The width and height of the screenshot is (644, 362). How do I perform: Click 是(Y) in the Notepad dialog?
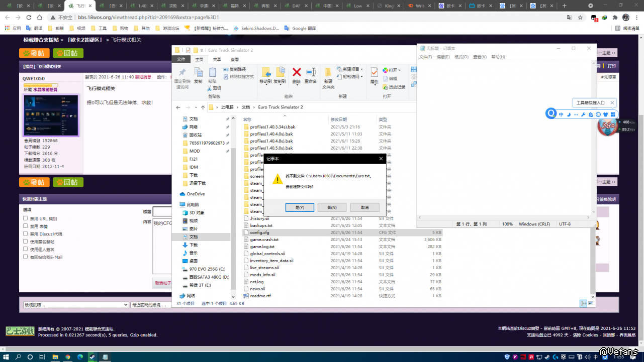click(x=300, y=207)
